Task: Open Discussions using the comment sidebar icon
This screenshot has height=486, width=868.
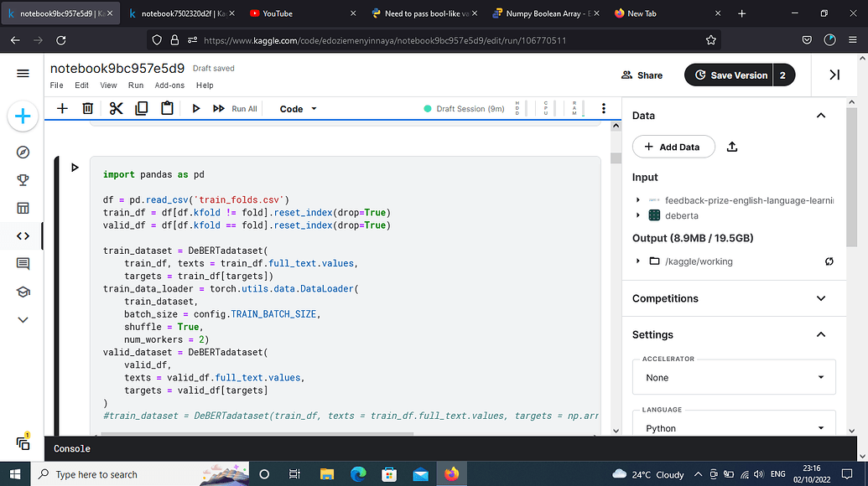Action: click(23, 263)
